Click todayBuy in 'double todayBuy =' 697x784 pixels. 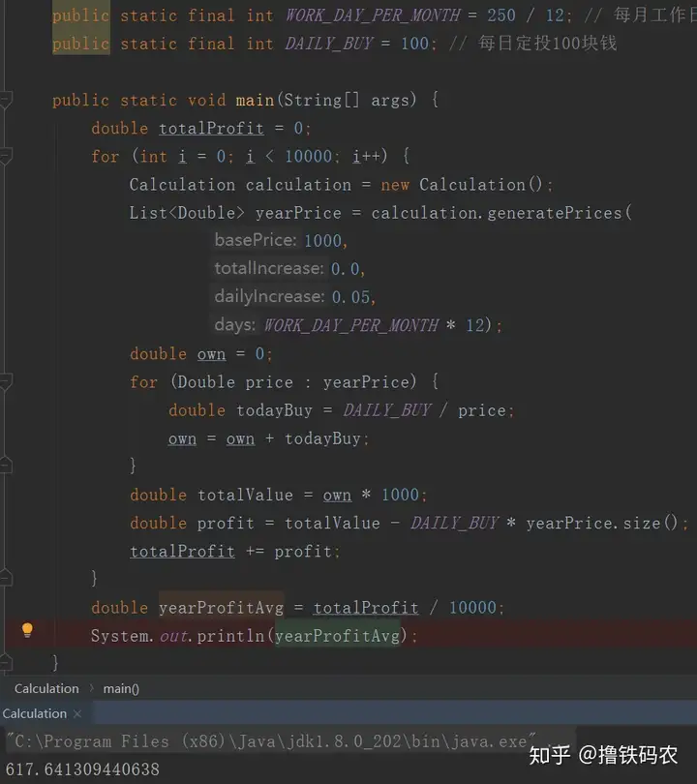pyautogui.click(x=274, y=410)
